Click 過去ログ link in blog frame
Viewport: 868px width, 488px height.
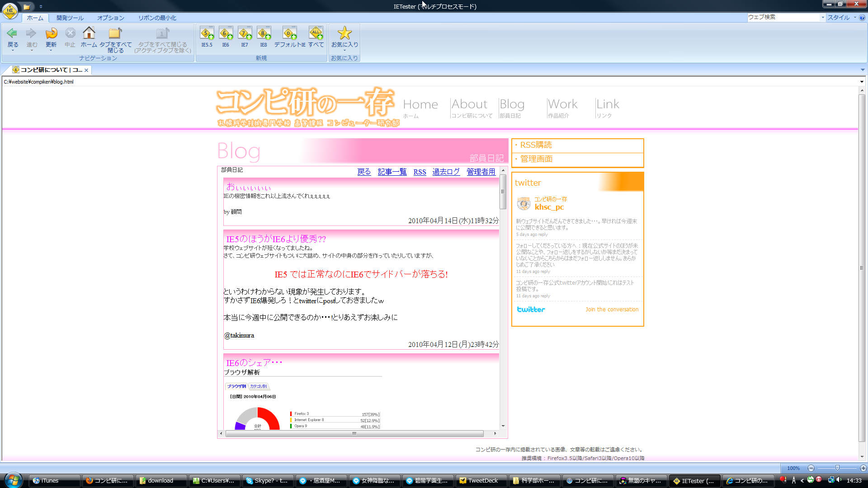point(446,172)
